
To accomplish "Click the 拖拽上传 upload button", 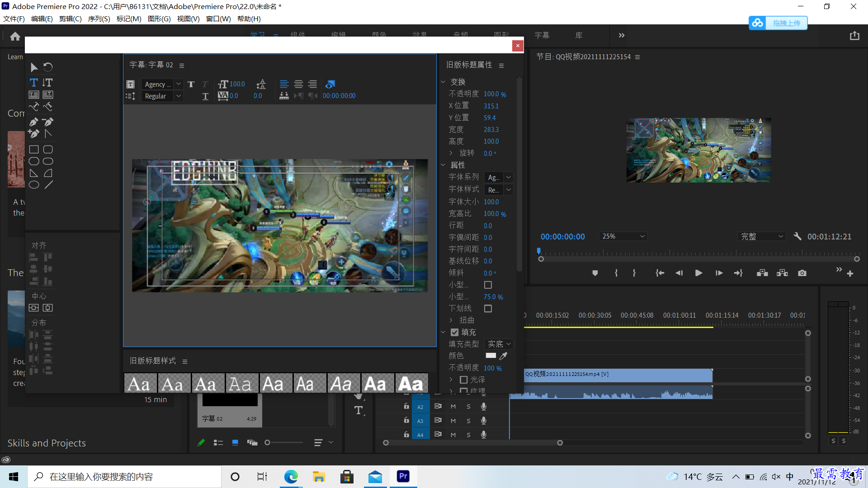I will pyautogui.click(x=778, y=23).
